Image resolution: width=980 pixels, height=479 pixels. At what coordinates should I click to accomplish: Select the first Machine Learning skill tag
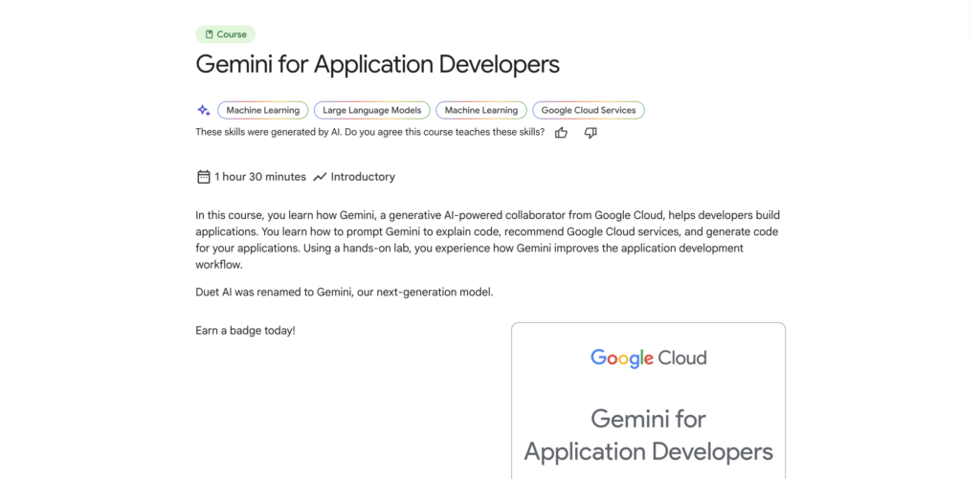point(263,111)
